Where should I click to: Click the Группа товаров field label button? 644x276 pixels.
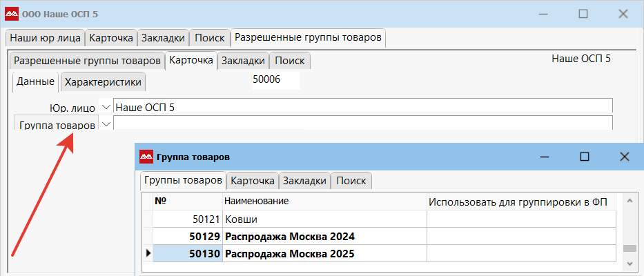point(57,125)
